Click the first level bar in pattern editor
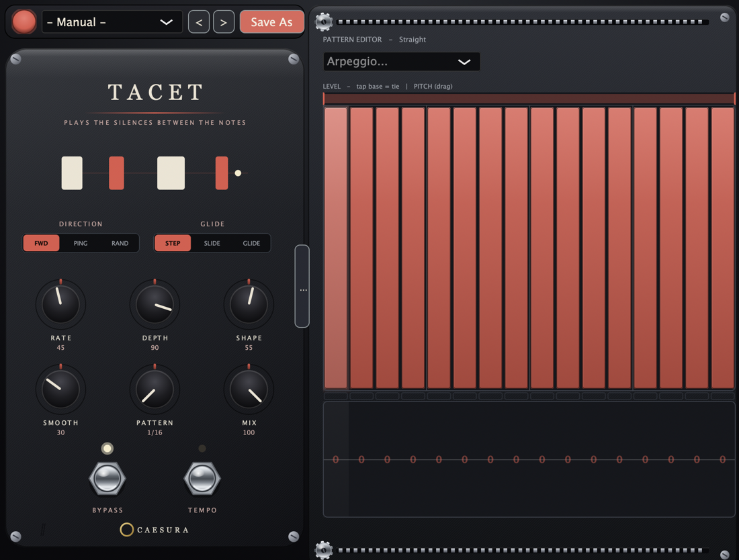Image resolution: width=739 pixels, height=560 pixels. pos(335,248)
